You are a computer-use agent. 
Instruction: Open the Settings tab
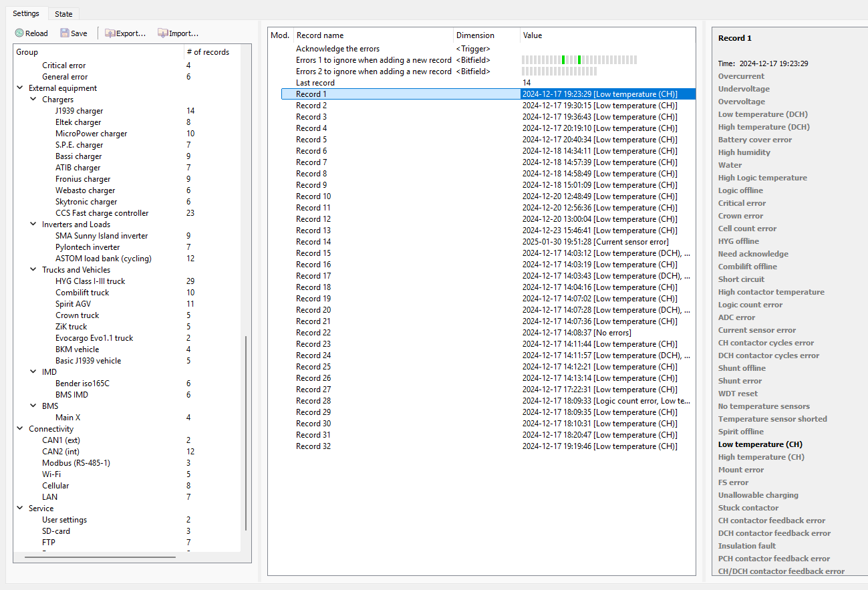(26, 13)
